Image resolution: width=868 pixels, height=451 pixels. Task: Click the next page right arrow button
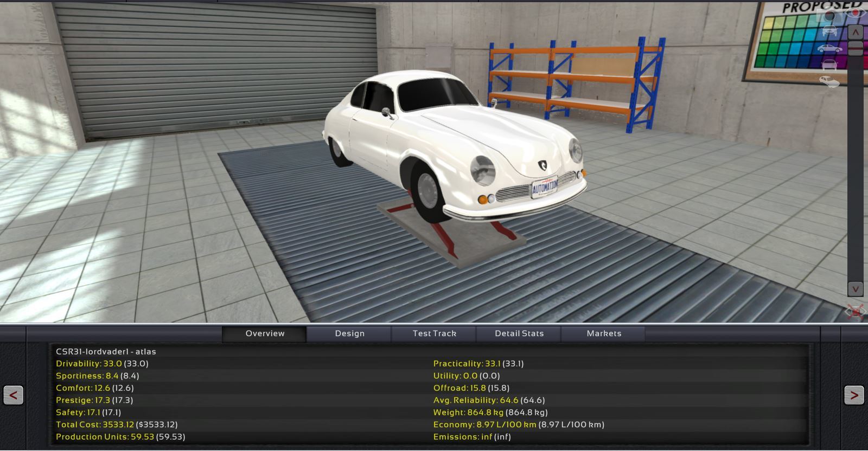pos(854,395)
